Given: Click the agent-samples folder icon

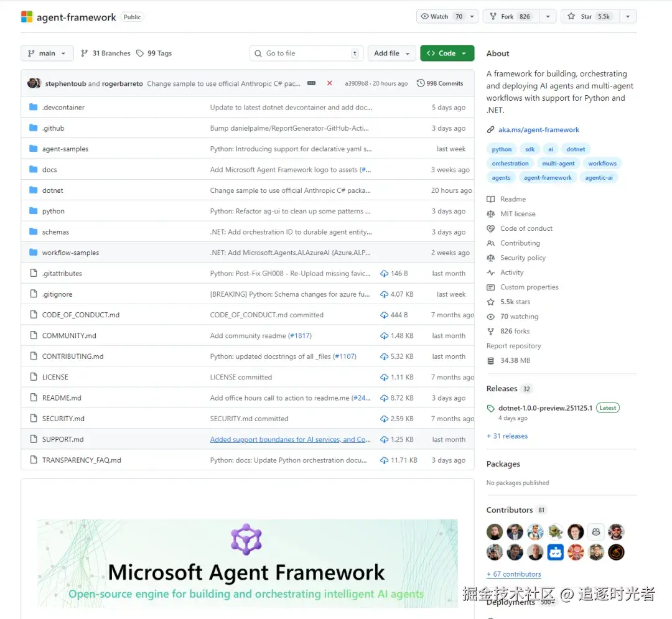Looking at the screenshot, I should point(33,148).
